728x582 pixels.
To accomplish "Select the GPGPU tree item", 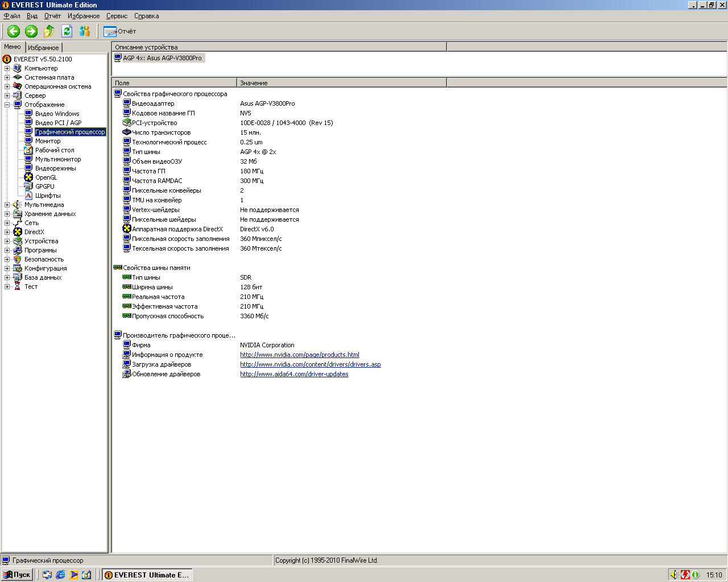I will click(x=44, y=186).
